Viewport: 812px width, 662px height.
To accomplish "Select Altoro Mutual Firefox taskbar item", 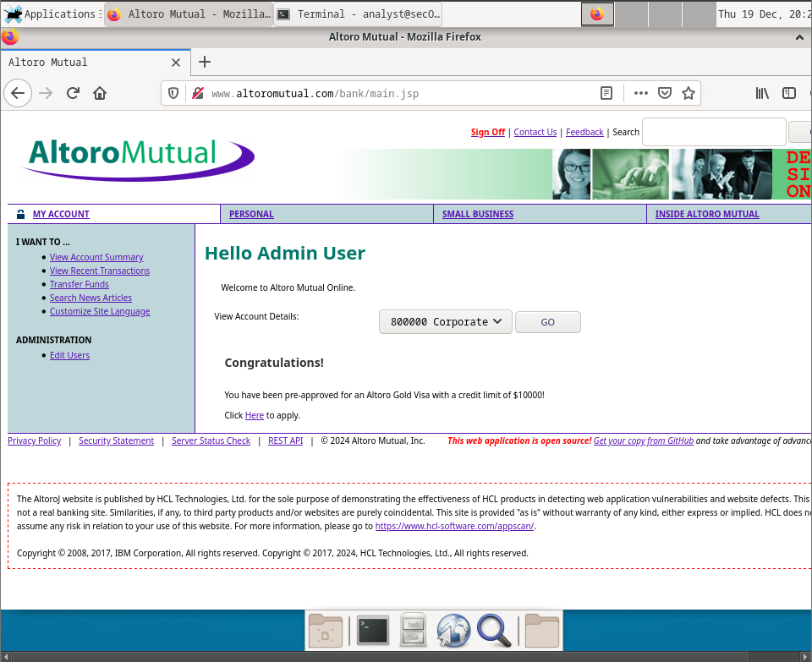I will point(189,14).
